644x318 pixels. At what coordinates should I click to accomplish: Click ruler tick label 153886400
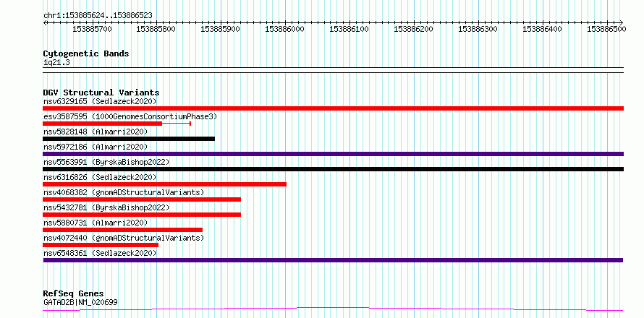pyautogui.click(x=543, y=29)
